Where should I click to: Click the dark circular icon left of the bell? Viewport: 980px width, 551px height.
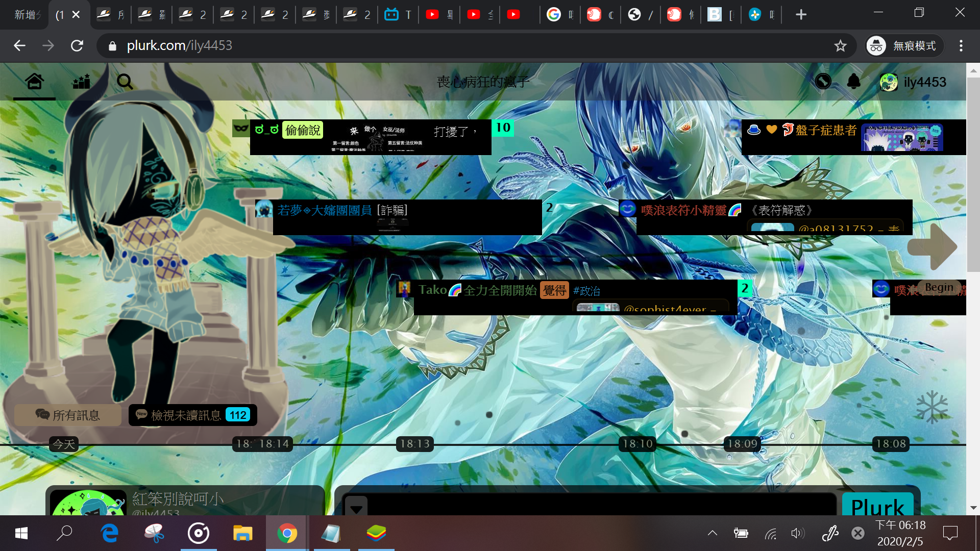click(823, 81)
